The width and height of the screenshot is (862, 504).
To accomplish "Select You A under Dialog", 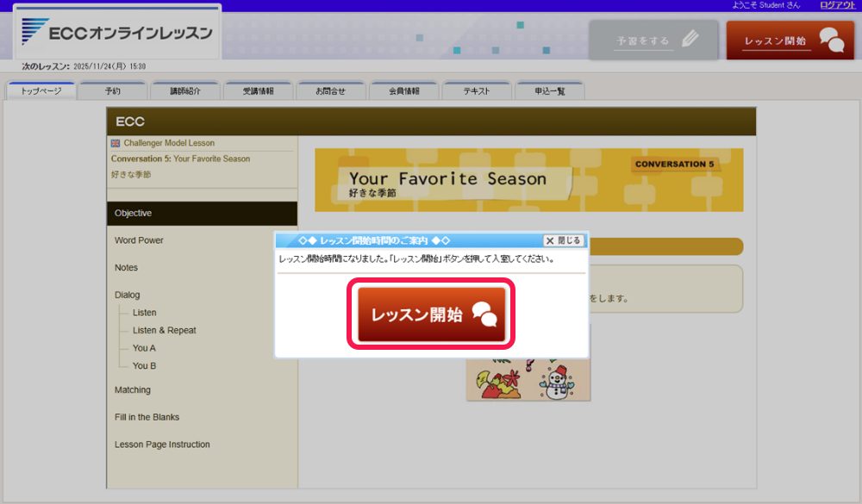I will 144,348.
